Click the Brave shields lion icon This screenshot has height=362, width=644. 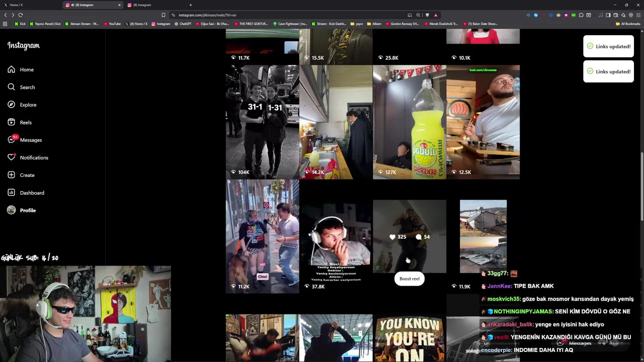click(427, 15)
